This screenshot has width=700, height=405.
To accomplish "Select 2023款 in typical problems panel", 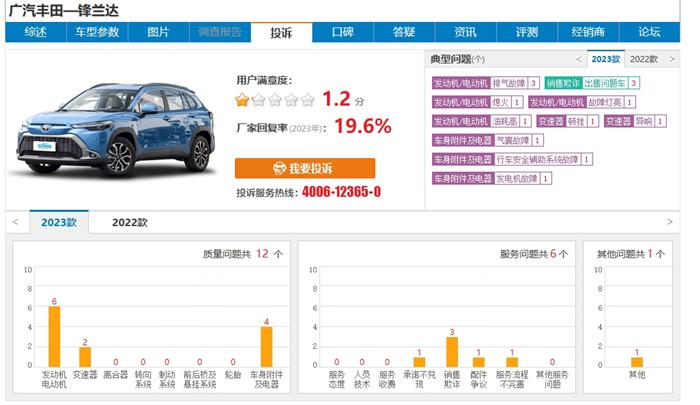I will tap(606, 59).
